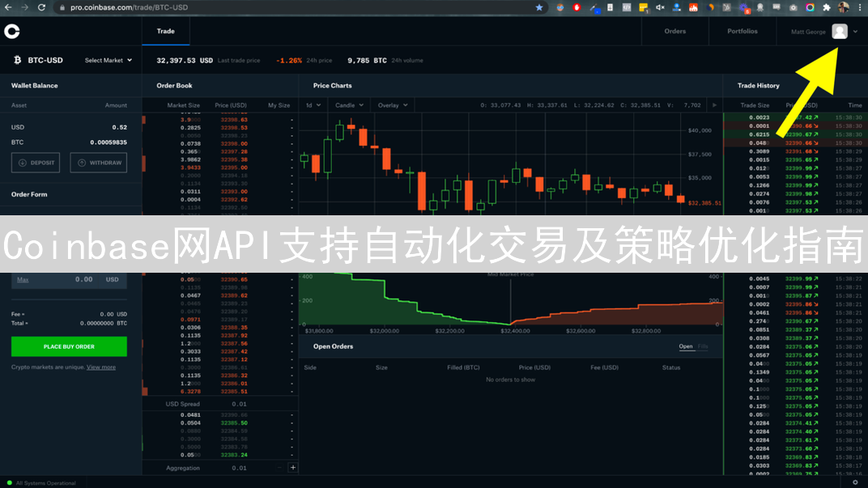Click the plus icon beside Aggregation
Screen dimensions: 868x488
[x=293, y=468]
